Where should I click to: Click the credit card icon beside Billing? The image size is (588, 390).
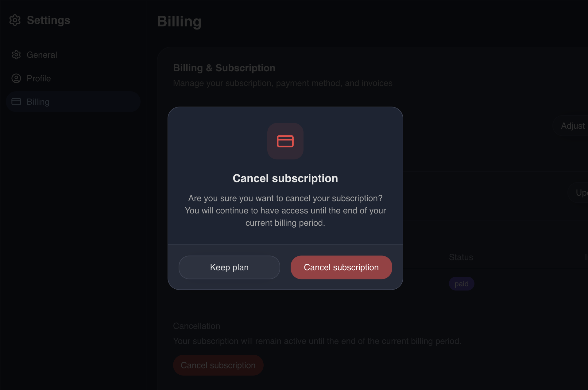16,102
